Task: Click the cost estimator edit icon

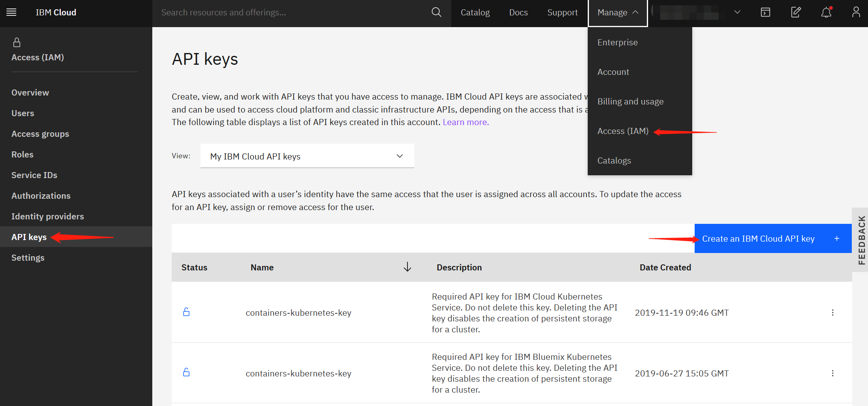Action: pyautogui.click(x=796, y=13)
